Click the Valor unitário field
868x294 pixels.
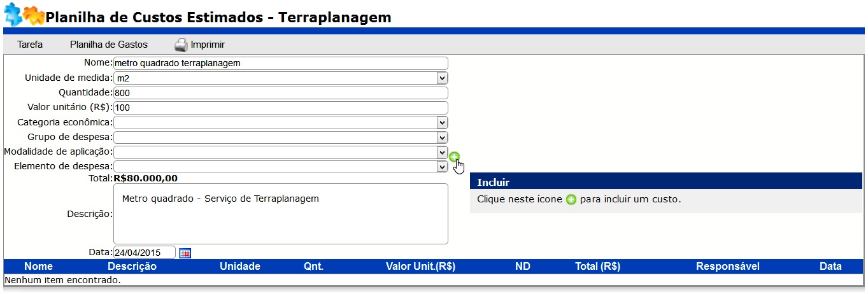point(281,108)
